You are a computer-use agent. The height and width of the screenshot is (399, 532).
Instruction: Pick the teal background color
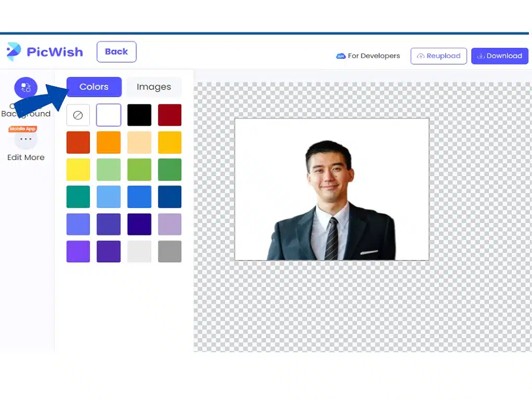(x=78, y=196)
